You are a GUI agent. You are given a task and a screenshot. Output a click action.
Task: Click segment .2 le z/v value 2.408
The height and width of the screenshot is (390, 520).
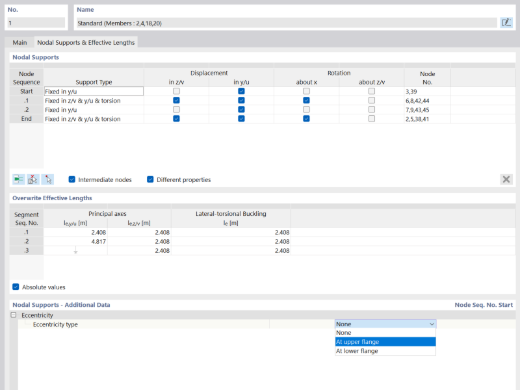139,241
